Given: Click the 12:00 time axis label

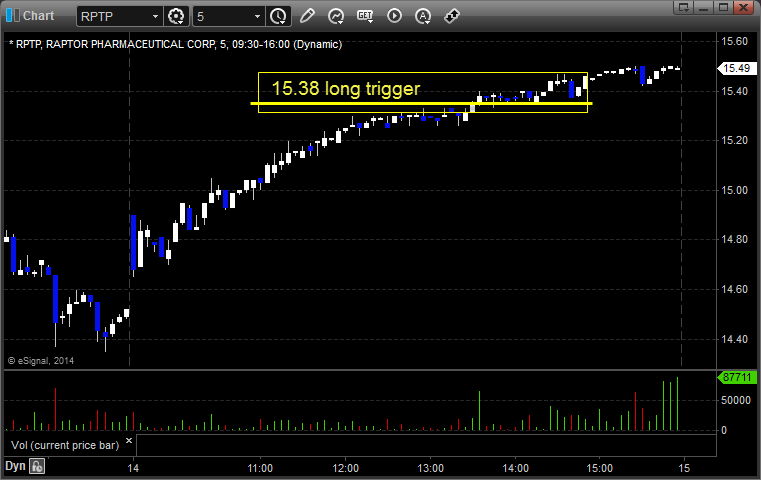Looking at the screenshot, I should pos(346,468).
